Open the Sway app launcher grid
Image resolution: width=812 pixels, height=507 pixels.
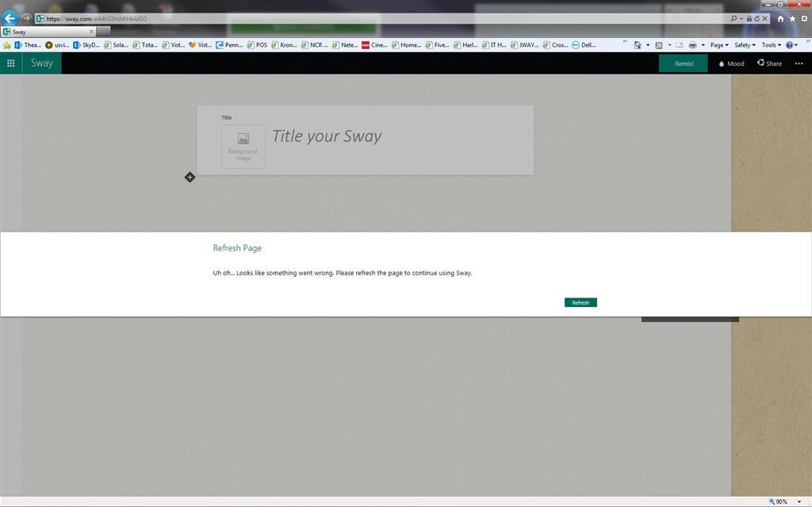pos(11,63)
